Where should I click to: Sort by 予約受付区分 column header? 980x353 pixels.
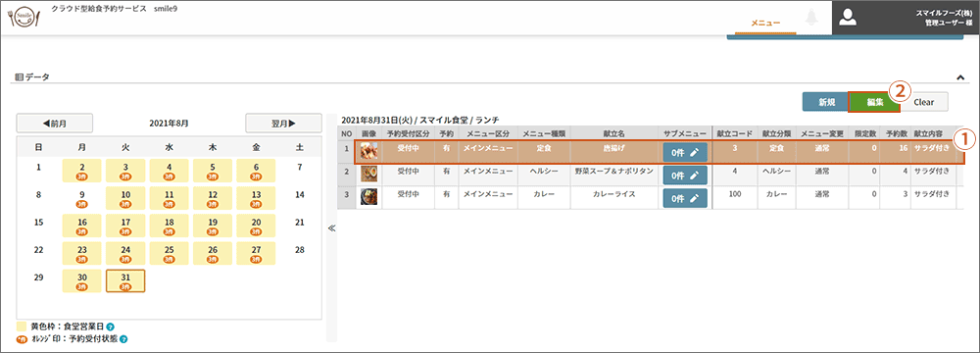[408, 133]
